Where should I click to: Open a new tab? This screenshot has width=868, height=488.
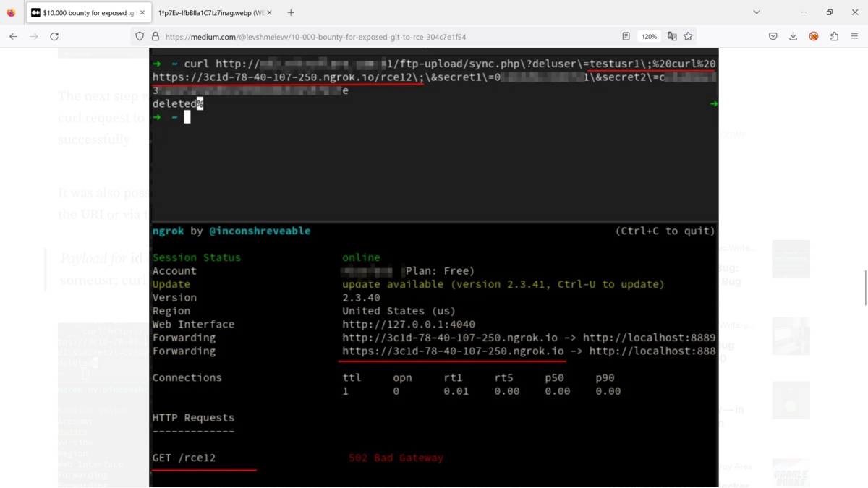pyautogui.click(x=291, y=12)
